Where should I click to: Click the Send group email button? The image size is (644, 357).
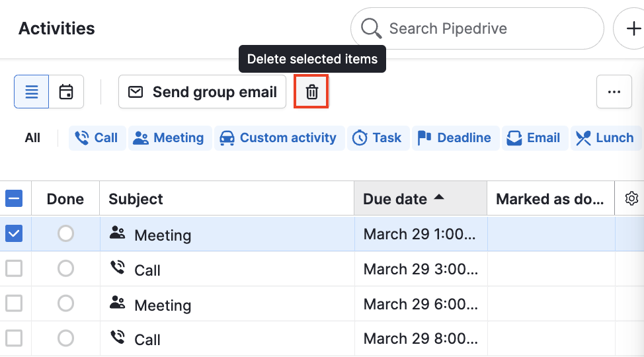pos(202,92)
